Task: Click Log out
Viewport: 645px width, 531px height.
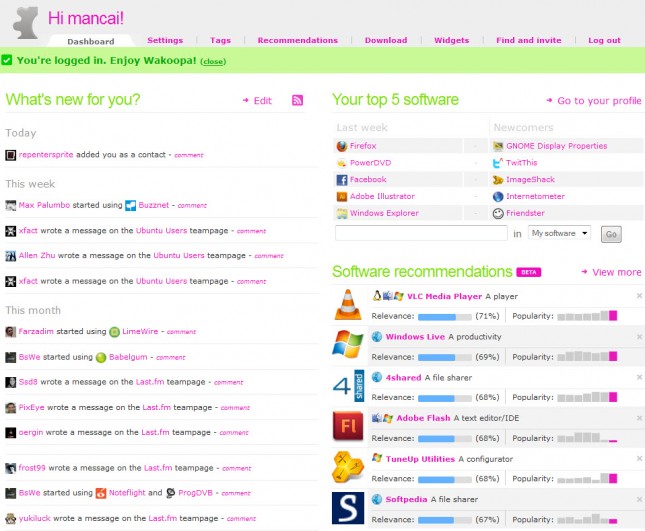Action: pyautogui.click(x=604, y=40)
